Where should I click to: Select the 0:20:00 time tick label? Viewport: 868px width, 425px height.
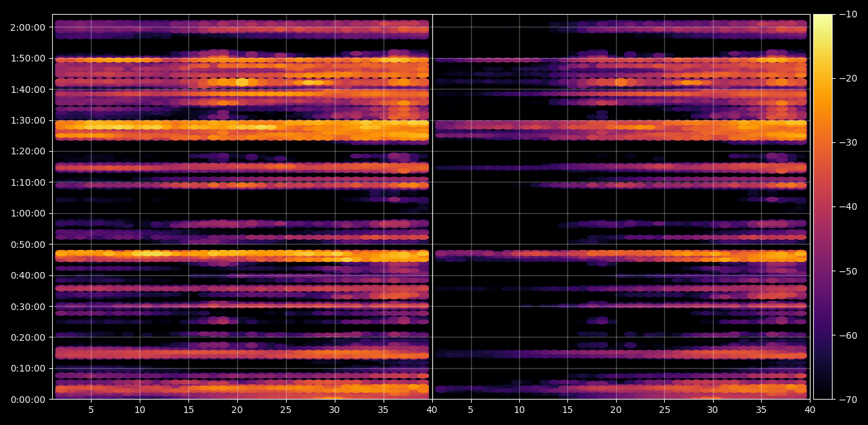pyautogui.click(x=28, y=337)
